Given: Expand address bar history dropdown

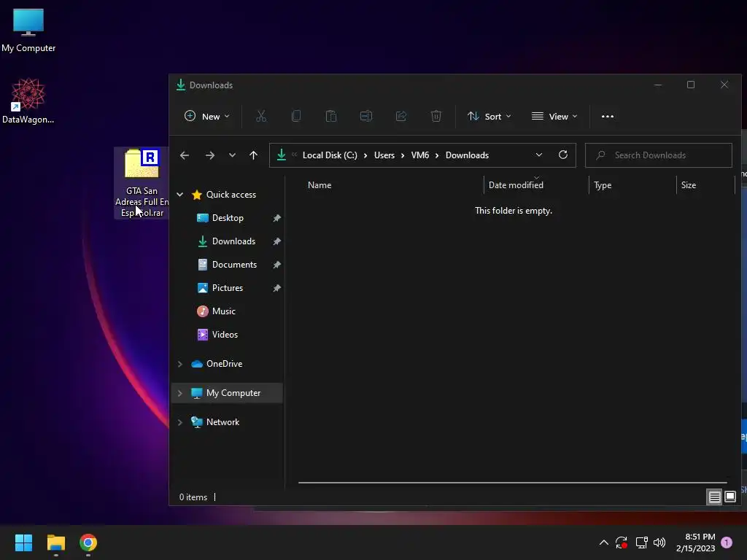Looking at the screenshot, I should 539,155.
